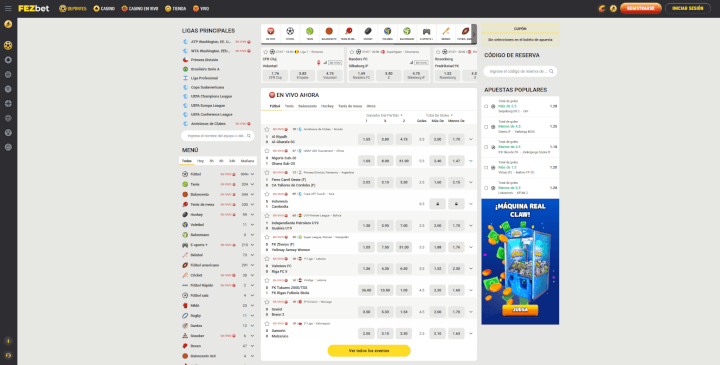
Task: Click the gold coin icon beside Registrarse
Action: coord(613,8)
